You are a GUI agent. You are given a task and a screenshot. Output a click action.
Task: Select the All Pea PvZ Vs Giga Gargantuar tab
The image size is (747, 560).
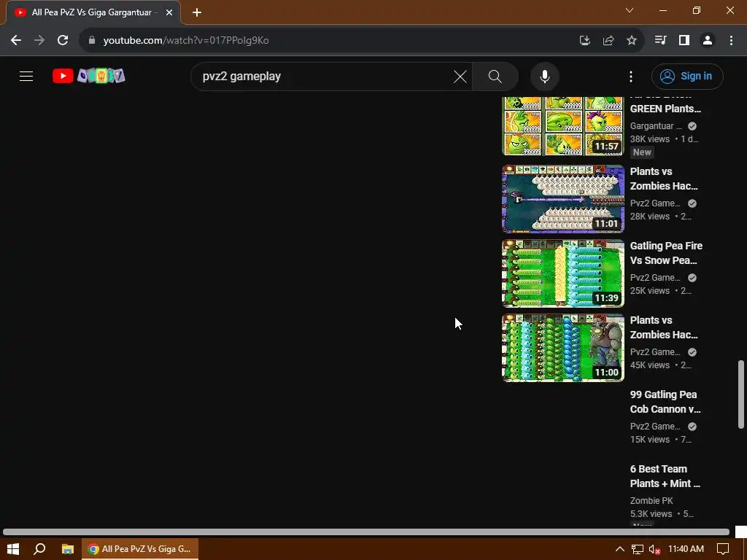tap(93, 13)
